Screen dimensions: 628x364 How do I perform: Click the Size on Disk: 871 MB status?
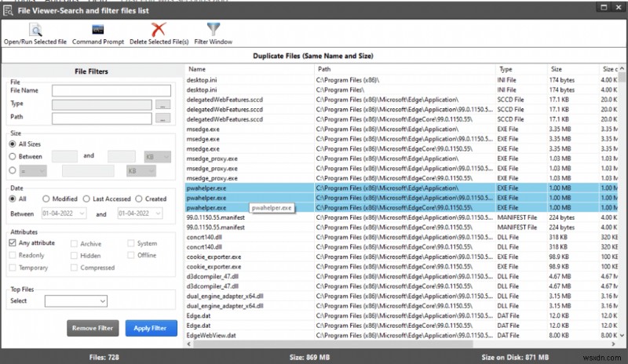[515, 357]
